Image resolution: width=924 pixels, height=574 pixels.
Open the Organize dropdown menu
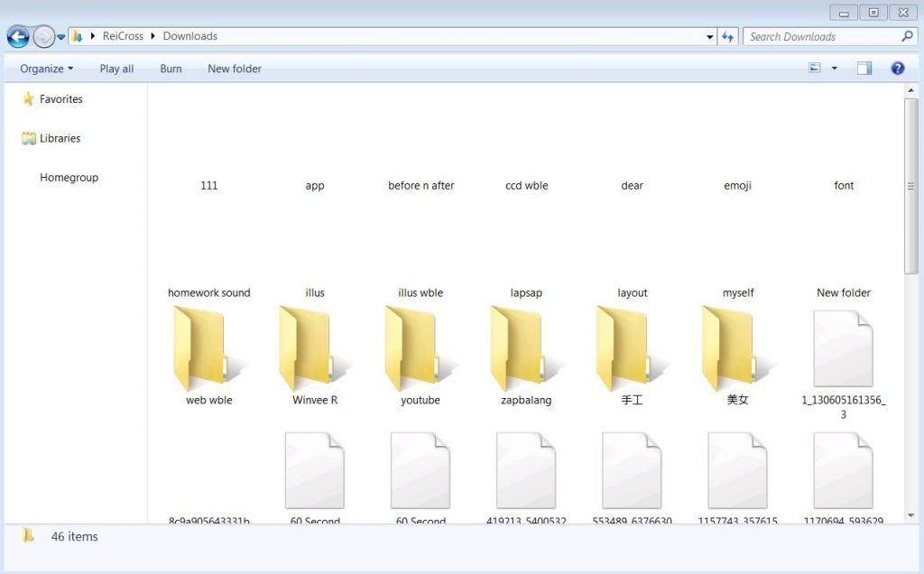click(46, 69)
